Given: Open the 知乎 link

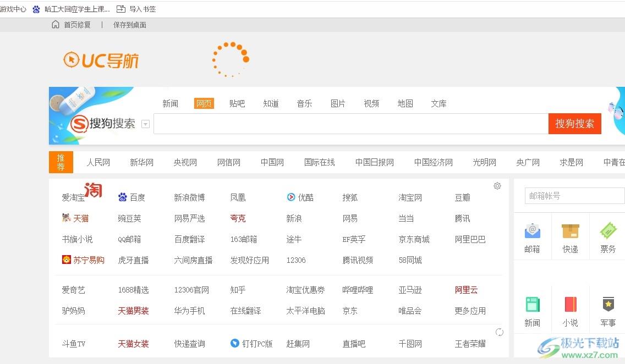Looking at the screenshot, I should pyautogui.click(x=238, y=290).
